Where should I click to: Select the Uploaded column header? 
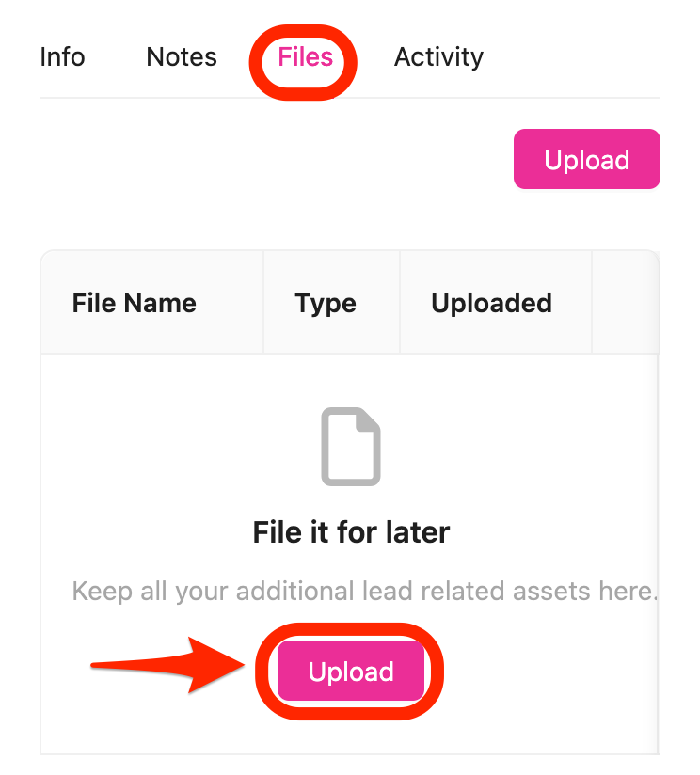coord(491,304)
